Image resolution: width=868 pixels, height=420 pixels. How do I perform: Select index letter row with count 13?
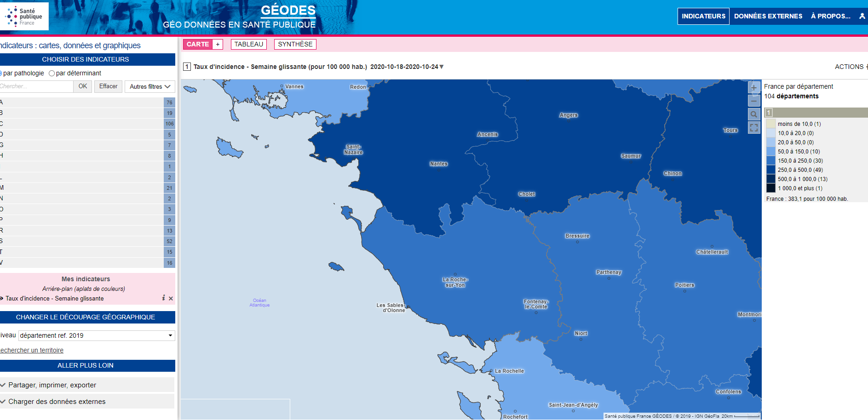[x=87, y=231]
